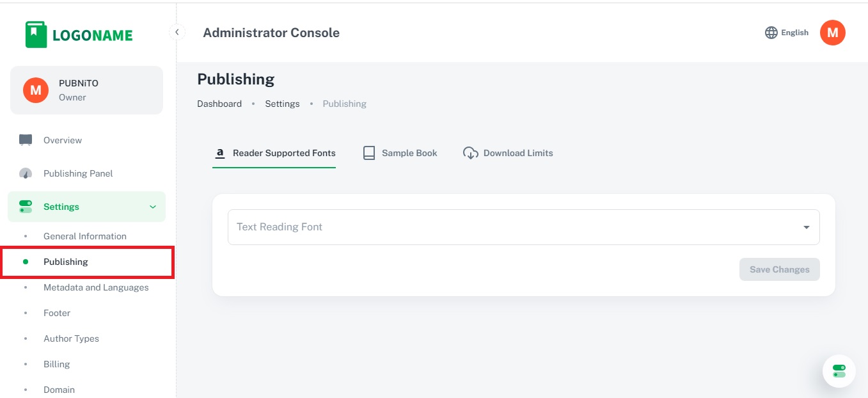868x398 pixels.
Task: Open the General Information settings item
Action: pyautogui.click(x=85, y=236)
